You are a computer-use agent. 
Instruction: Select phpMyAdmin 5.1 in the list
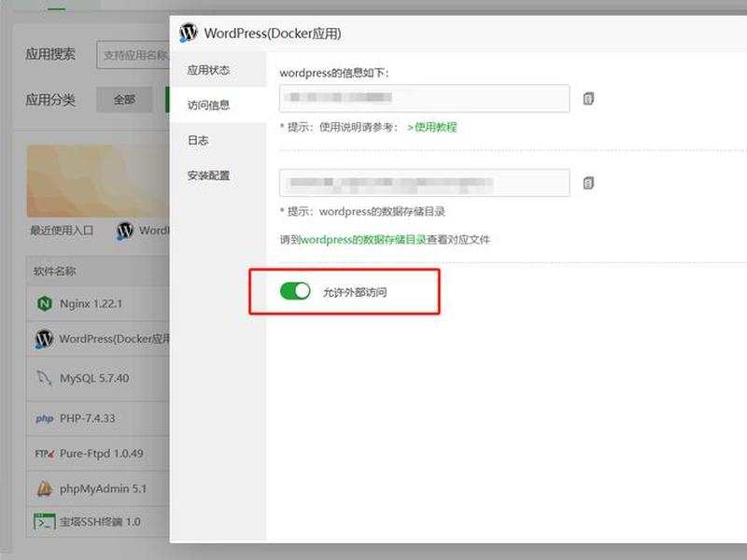pos(103,488)
